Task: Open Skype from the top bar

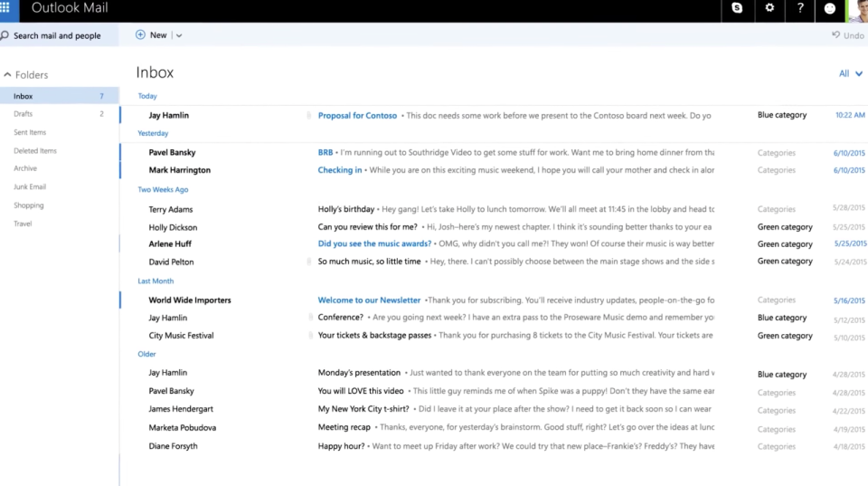Action: (x=738, y=8)
